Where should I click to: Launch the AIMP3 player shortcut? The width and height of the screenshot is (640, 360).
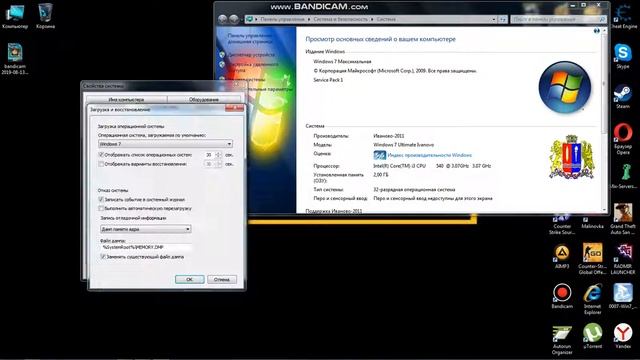coord(562,256)
